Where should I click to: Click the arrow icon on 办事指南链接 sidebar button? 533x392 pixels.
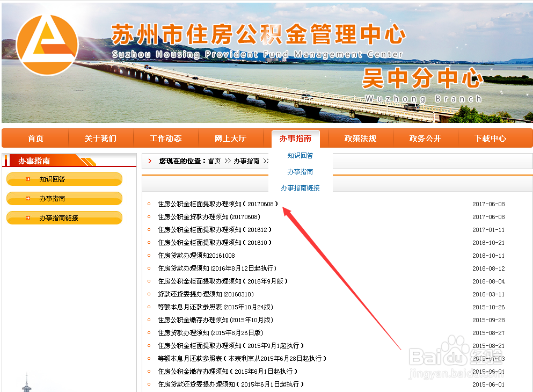click(x=28, y=218)
